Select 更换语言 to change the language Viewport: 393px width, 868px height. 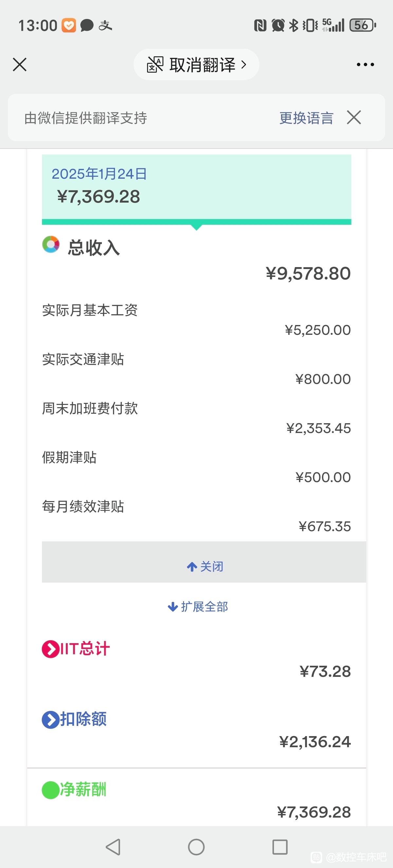(307, 118)
